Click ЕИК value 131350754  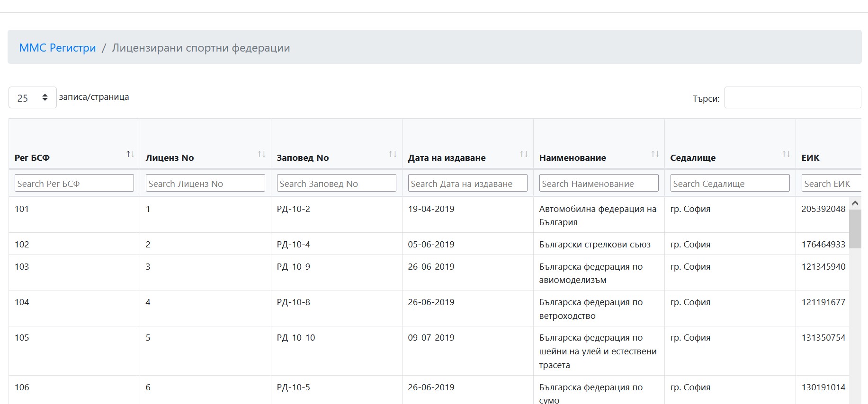(x=823, y=337)
